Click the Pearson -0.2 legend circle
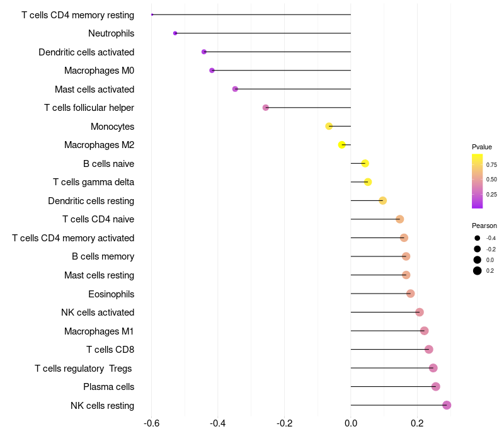This screenshot has height=441, width=504. [478, 249]
